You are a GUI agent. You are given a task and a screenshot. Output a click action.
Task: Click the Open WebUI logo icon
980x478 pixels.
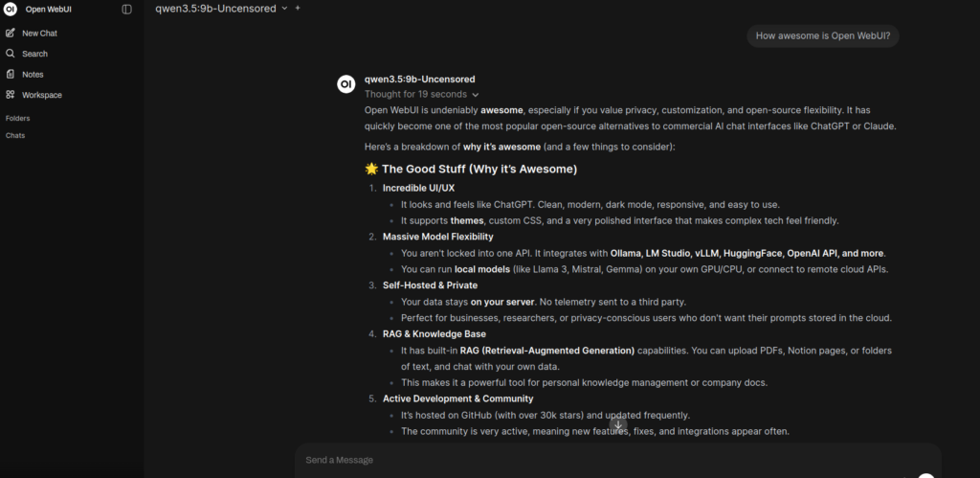[10, 10]
